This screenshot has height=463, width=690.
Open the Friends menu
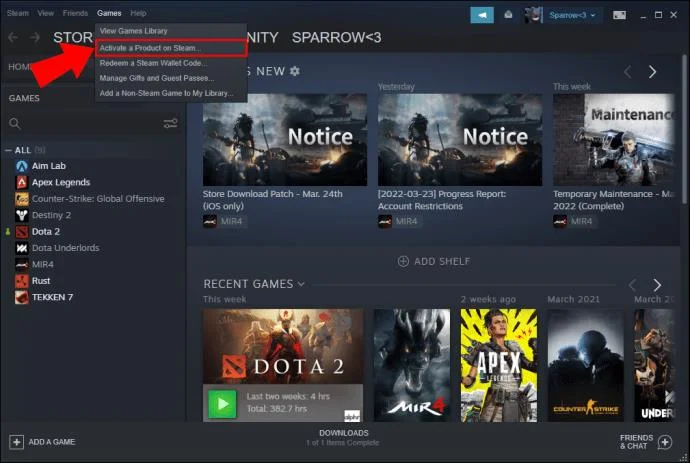[x=75, y=13]
